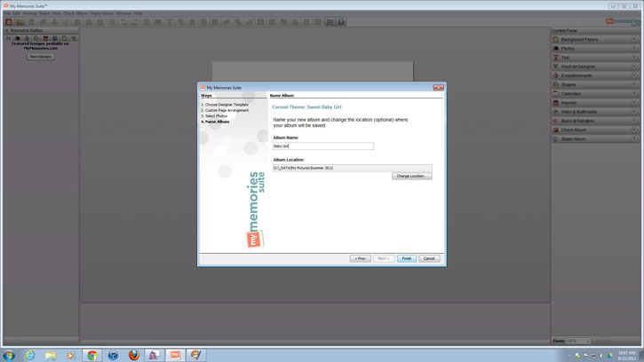
Task: Close the My Memories Suite dialog
Action: tap(438, 88)
